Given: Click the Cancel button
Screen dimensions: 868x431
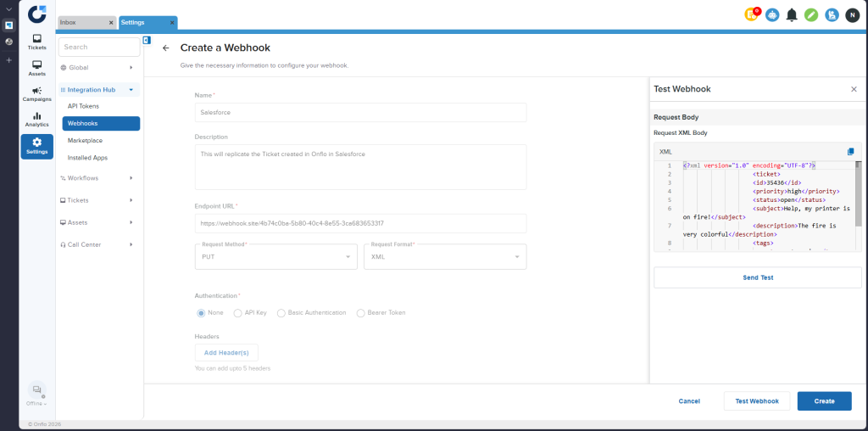Looking at the screenshot, I should [x=689, y=401].
